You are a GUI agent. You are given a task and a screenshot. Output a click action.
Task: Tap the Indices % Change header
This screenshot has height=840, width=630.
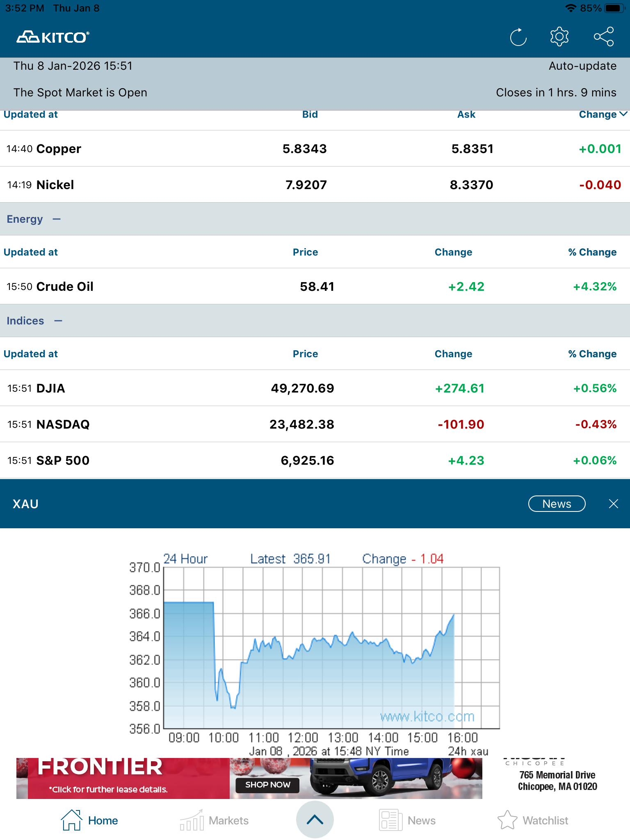(x=592, y=354)
